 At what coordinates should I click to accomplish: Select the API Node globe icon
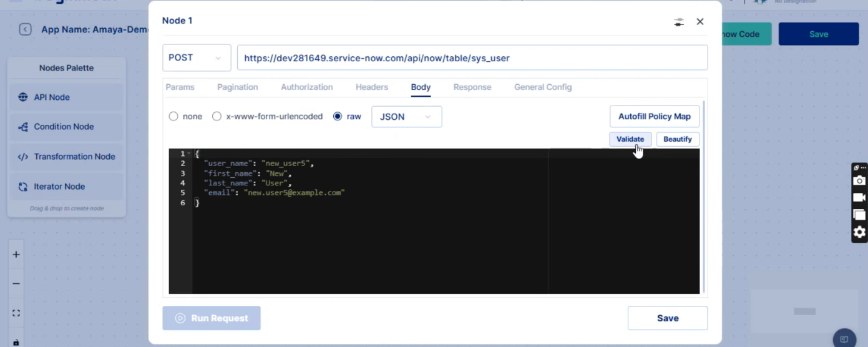(x=23, y=97)
